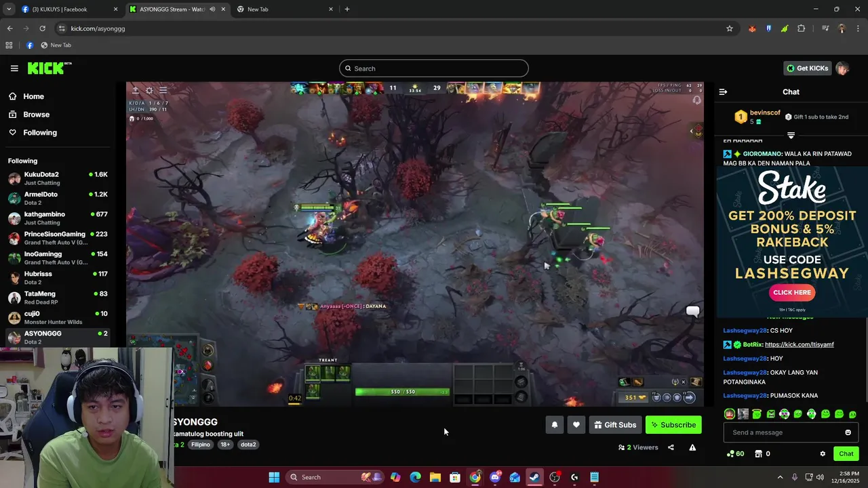Image resolution: width=868 pixels, height=488 pixels.
Task: Collapse the chat panel with arrow icon
Action: [x=723, y=91]
